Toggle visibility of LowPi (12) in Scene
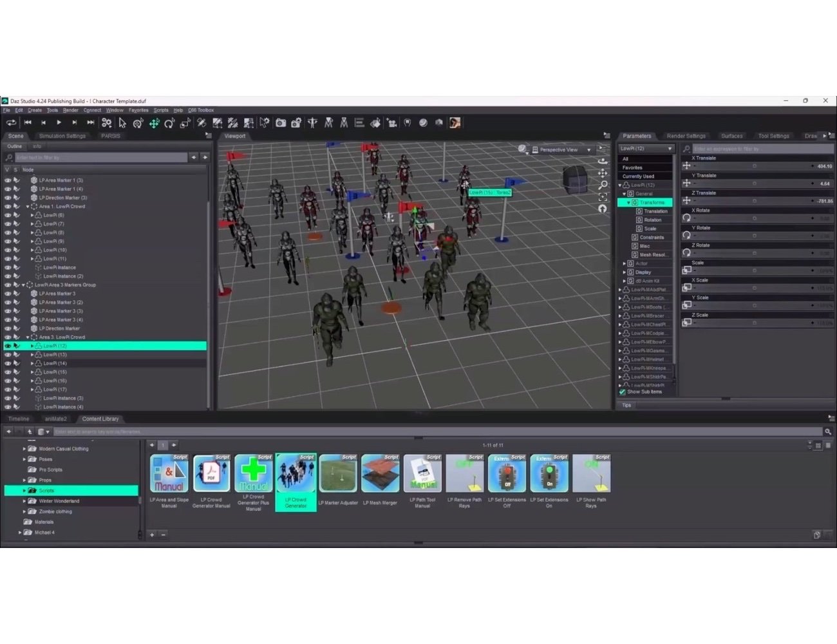 click(x=7, y=346)
